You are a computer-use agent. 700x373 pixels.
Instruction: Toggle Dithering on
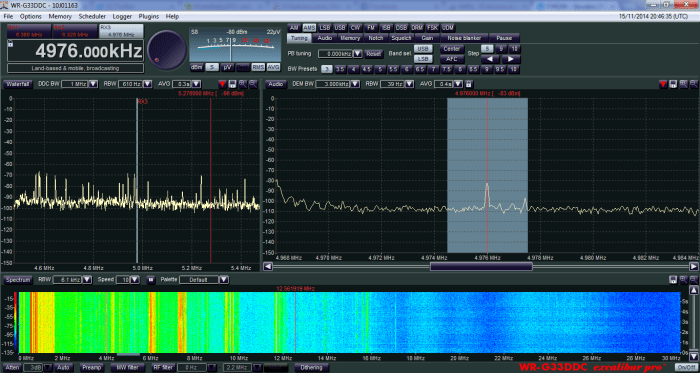pyautogui.click(x=312, y=368)
